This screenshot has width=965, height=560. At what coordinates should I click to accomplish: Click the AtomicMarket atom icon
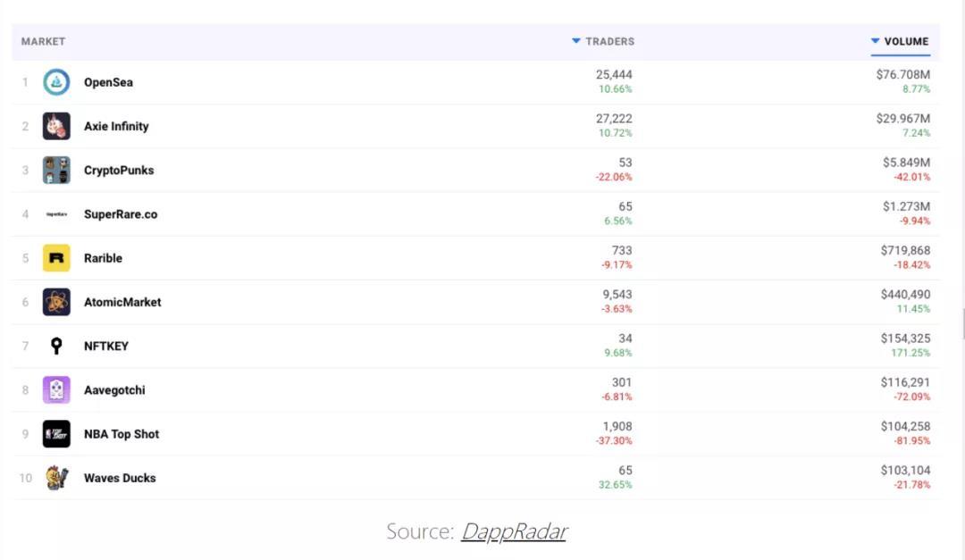pos(56,302)
